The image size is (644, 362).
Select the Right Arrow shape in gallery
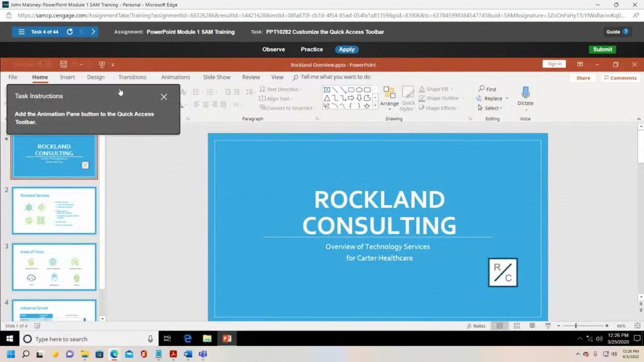(x=351, y=98)
